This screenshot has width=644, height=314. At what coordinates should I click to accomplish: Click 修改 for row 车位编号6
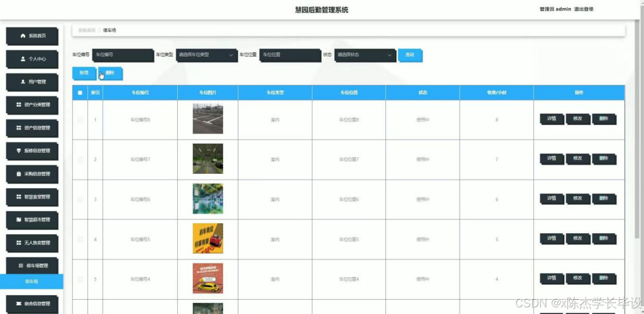578,199
